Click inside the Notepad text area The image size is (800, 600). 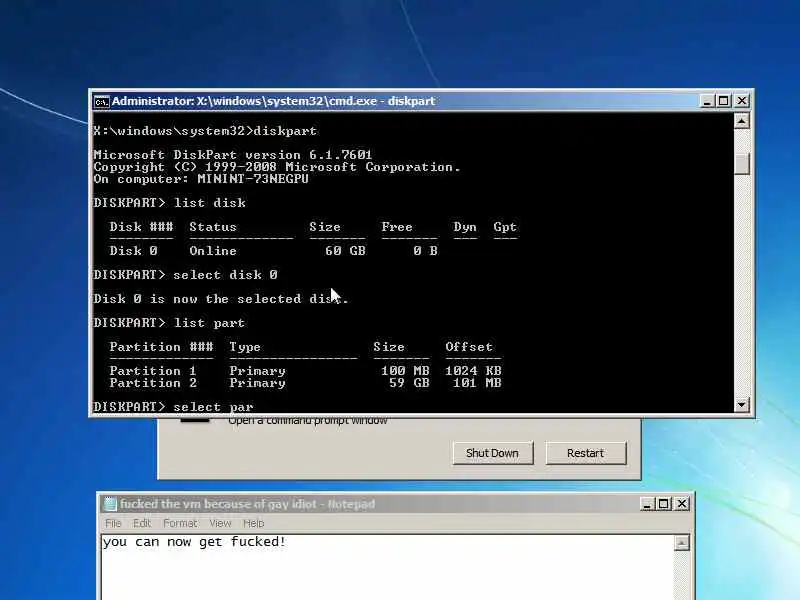(388, 567)
